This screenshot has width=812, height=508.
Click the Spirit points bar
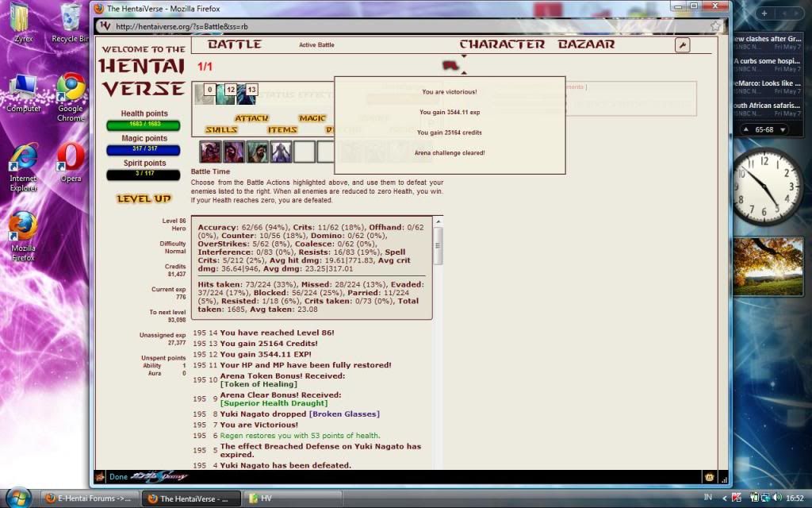point(144,174)
